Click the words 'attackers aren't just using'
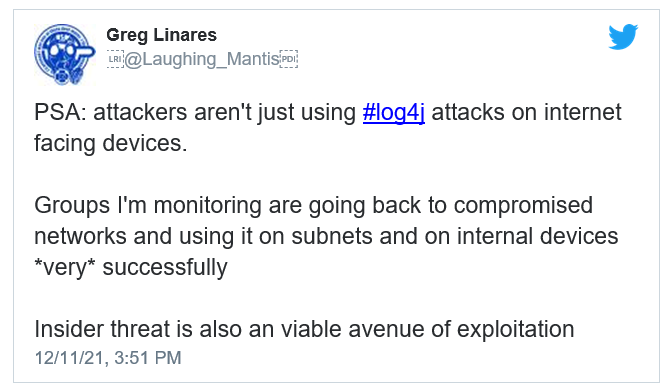The height and width of the screenshot is (390, 668). click(225, 113)
